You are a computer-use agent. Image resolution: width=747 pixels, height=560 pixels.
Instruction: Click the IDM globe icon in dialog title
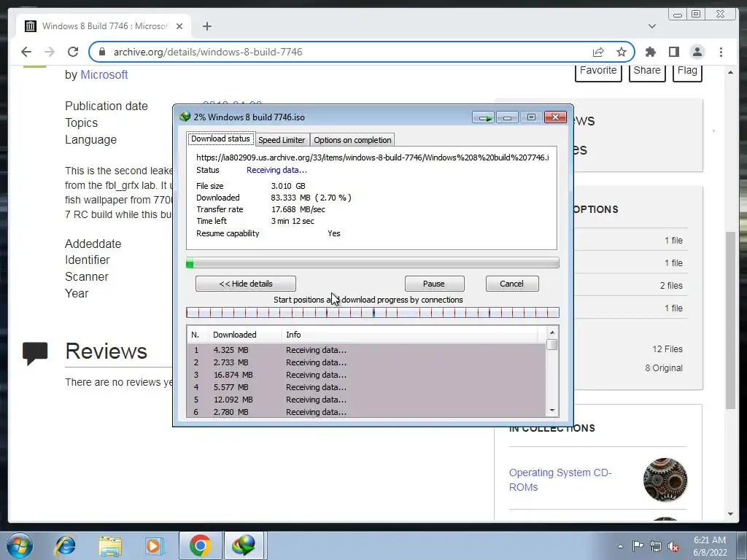[185, 117]
